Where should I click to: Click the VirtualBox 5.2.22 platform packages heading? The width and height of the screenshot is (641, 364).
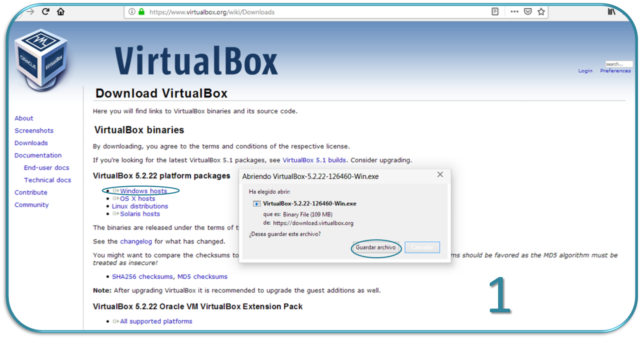pyautogui.click(x=162, y=176)
